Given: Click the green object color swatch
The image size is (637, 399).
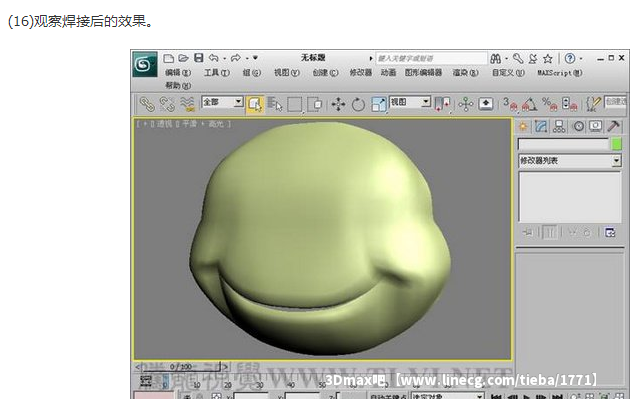Looking at the screenshot, I should [617, 144].
